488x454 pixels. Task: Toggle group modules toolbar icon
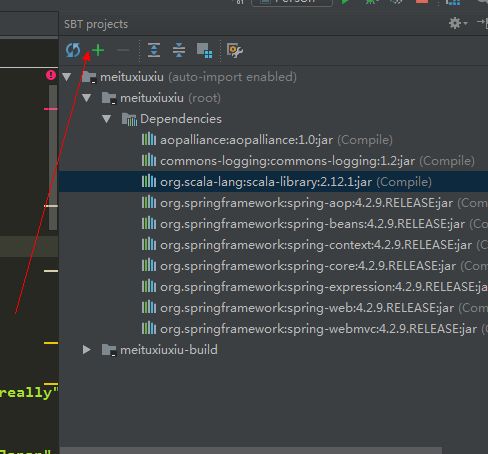pyautogui.click(x=204, y=51)
